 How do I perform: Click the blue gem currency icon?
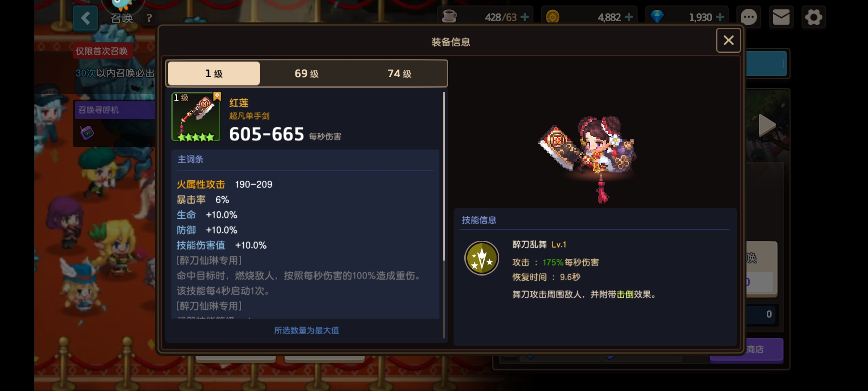[x=657, y=17]
